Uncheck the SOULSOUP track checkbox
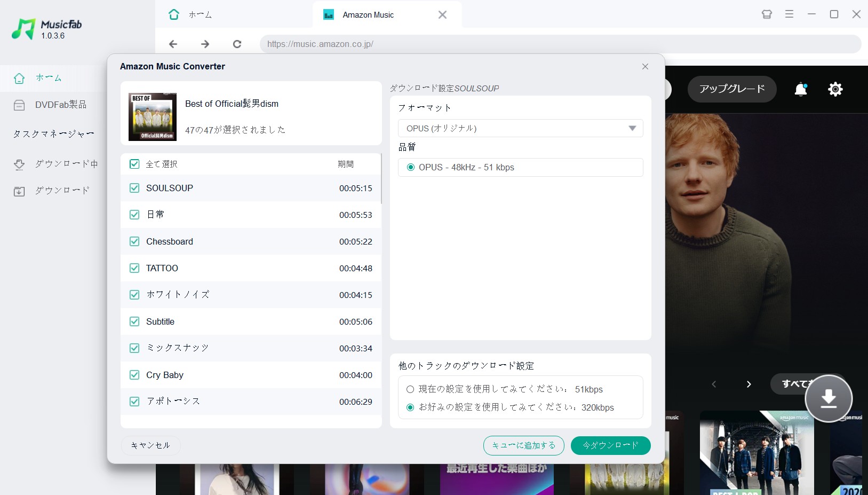The height and width of the screenshot is (495, 868). click(x=134, y=188)
